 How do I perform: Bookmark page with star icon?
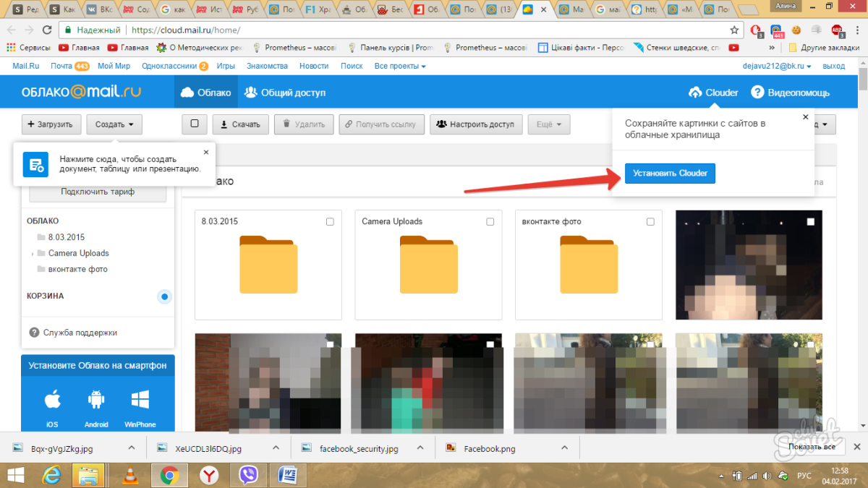click(x=734, y=30)
